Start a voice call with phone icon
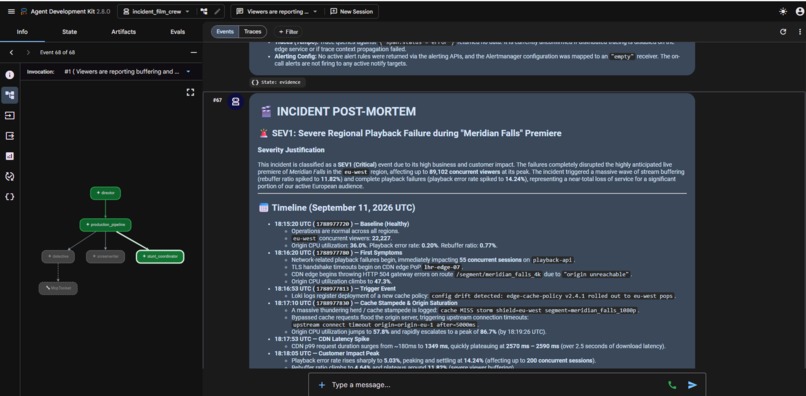 click(x=671, y=385)
